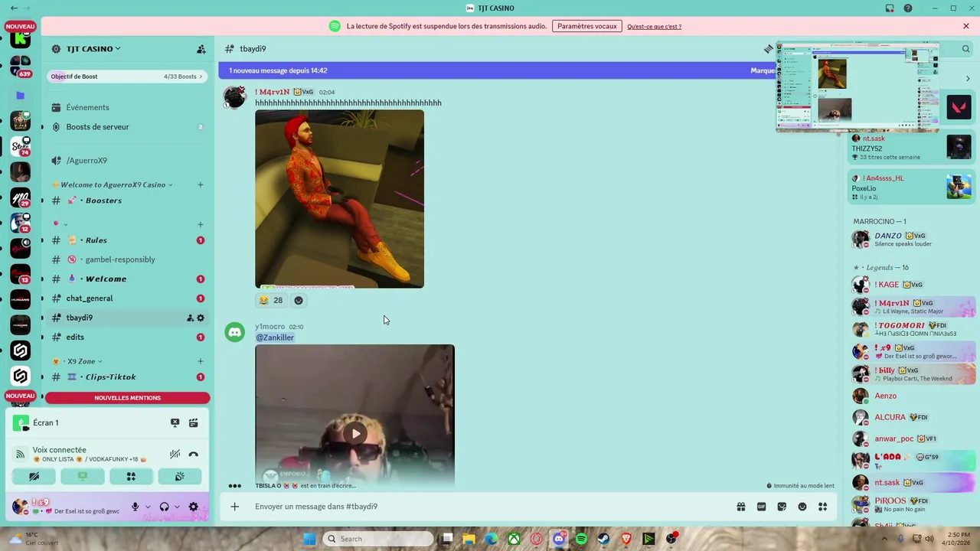Click the @Zankiller mention
Image resolution: width=980 pixels, height=551 pixels.
275,337
